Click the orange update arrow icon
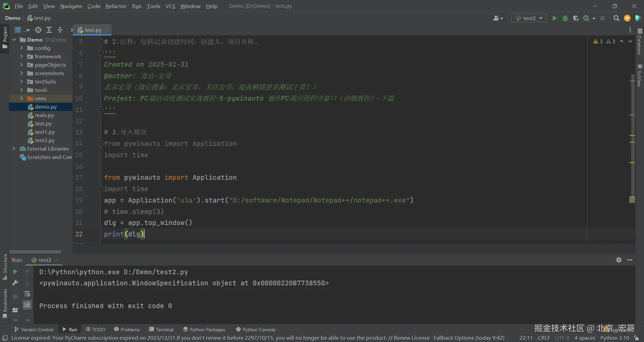The image size is (644, 342). 627,18
